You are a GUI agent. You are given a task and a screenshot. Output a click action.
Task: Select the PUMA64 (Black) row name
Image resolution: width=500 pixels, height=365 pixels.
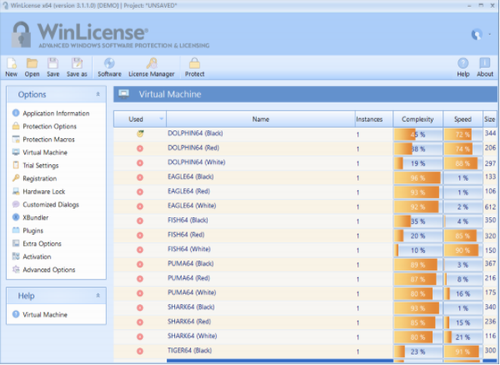click(190, 264)
